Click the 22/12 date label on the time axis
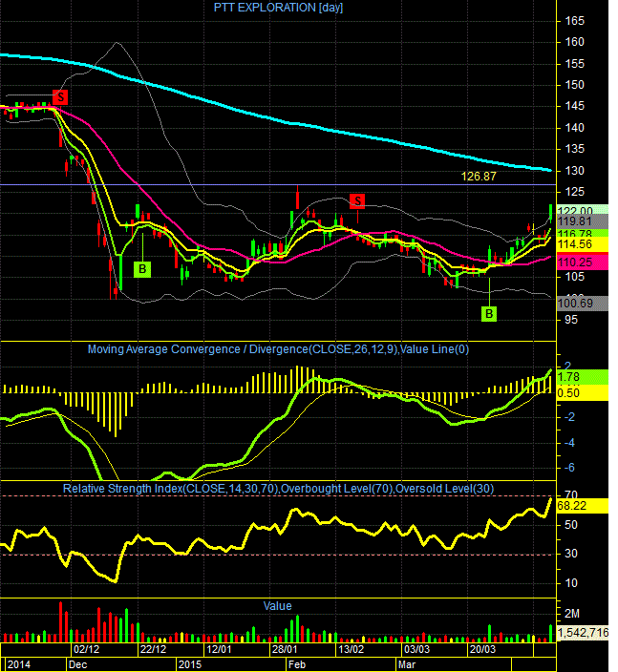The width and height of the screenshot is (618, 672). pos(153,649)
